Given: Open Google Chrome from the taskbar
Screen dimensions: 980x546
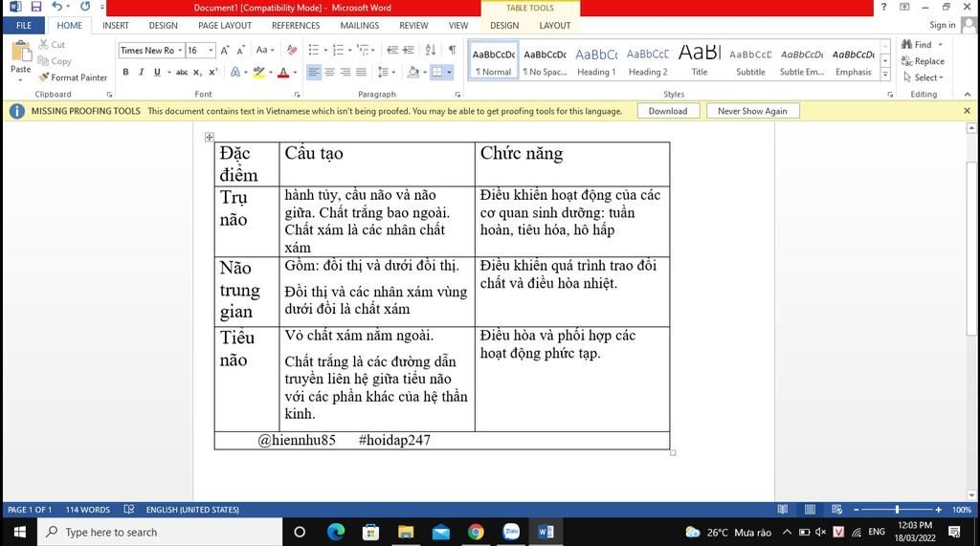Looking at the screenshot, I should [x=476, y=532].
